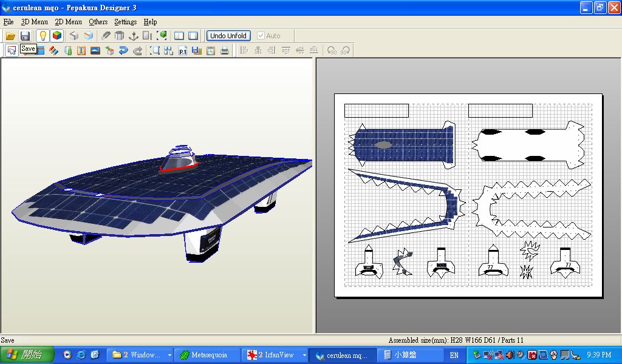
Task: Click the blue solar panel unfolded part
Action: pyautogui.click(x=404, y=146)
